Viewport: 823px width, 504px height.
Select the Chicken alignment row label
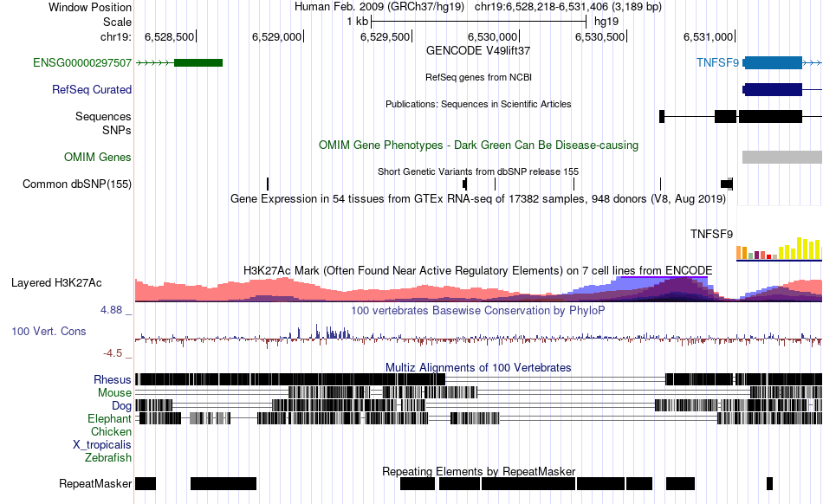pos(111,431)
